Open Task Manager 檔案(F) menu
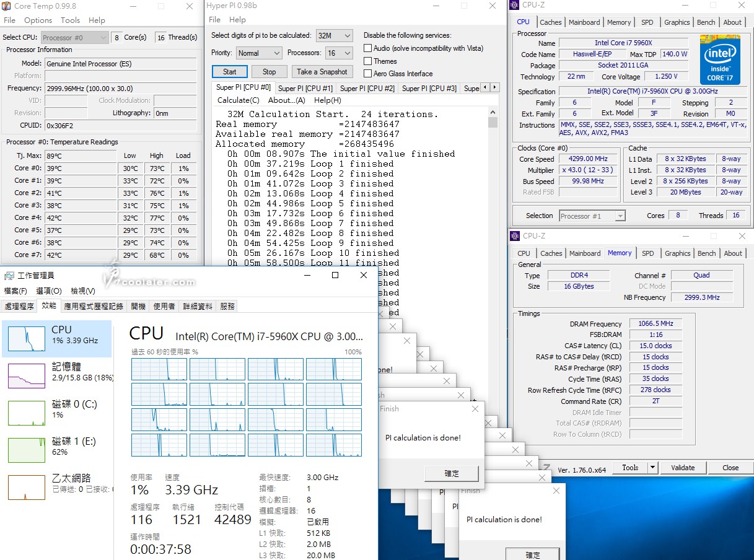Screen dimensions: 754x560 pos(15,291)
